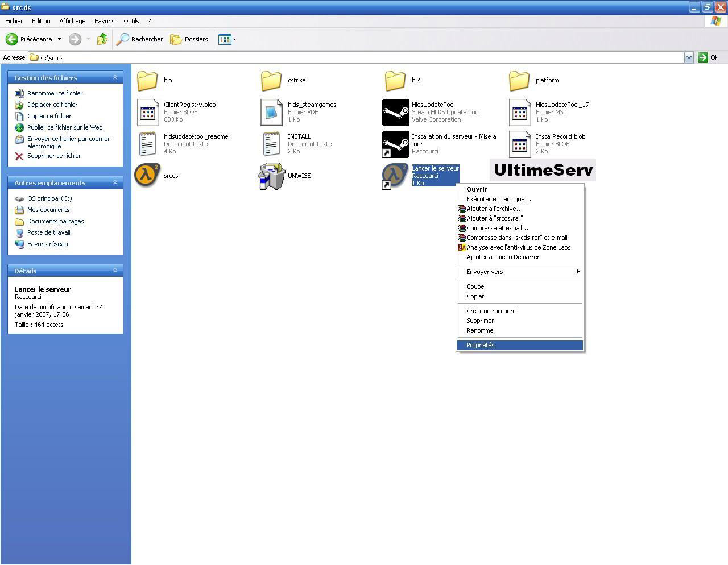The width and height of the screenshot is (728, 565).
Task: Click Renommer ce fichier link
Action: 55,93
